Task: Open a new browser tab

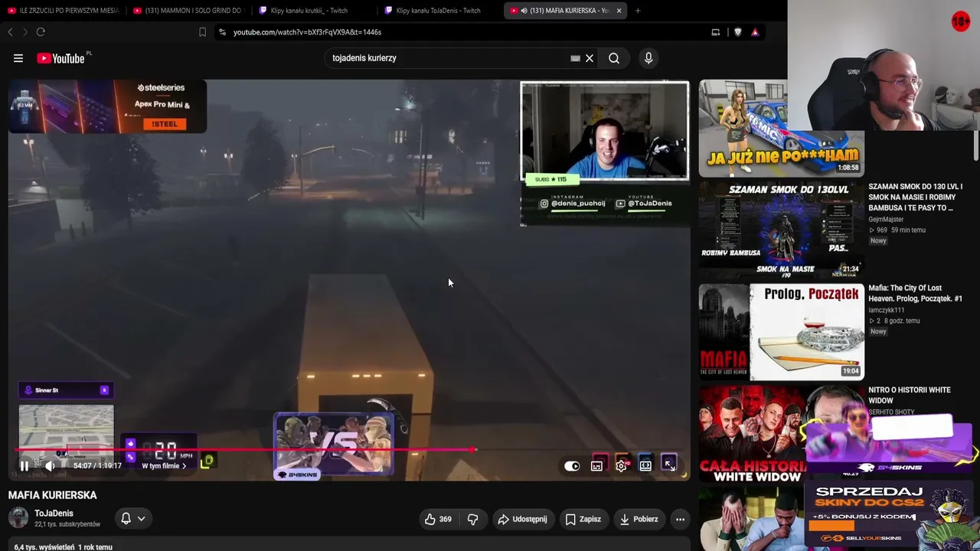Action: (x=638, y=11)
